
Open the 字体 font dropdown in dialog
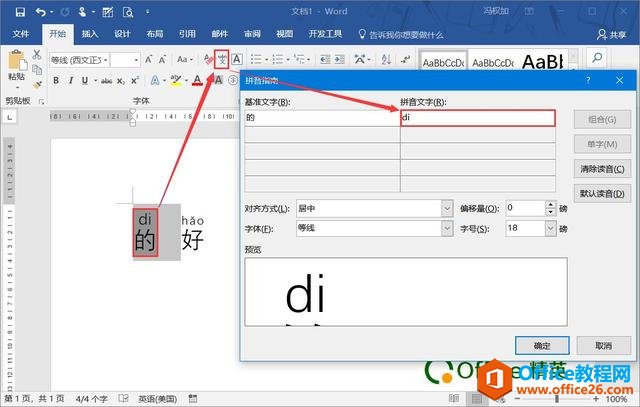click(446, 229)
